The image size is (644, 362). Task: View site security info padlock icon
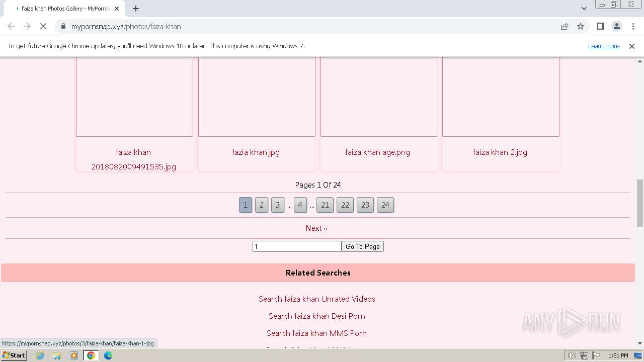[x=63, y=27]
